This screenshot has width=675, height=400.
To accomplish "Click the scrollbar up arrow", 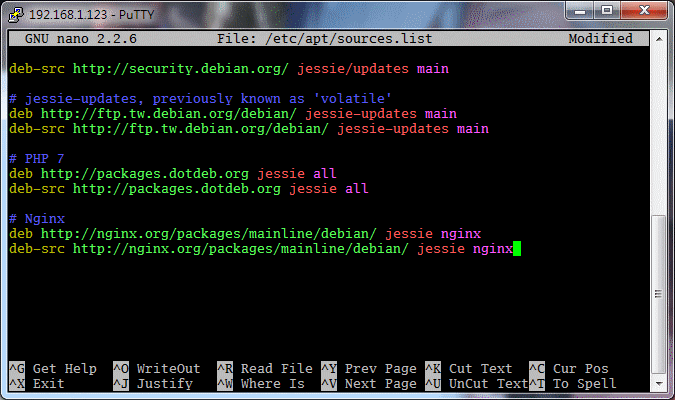I will tap(659, 39).
